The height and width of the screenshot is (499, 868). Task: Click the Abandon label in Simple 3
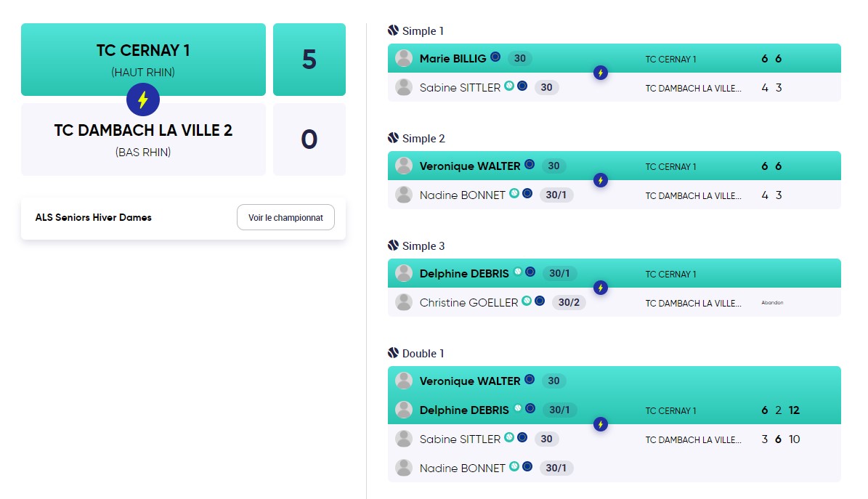tap(772, 303)
